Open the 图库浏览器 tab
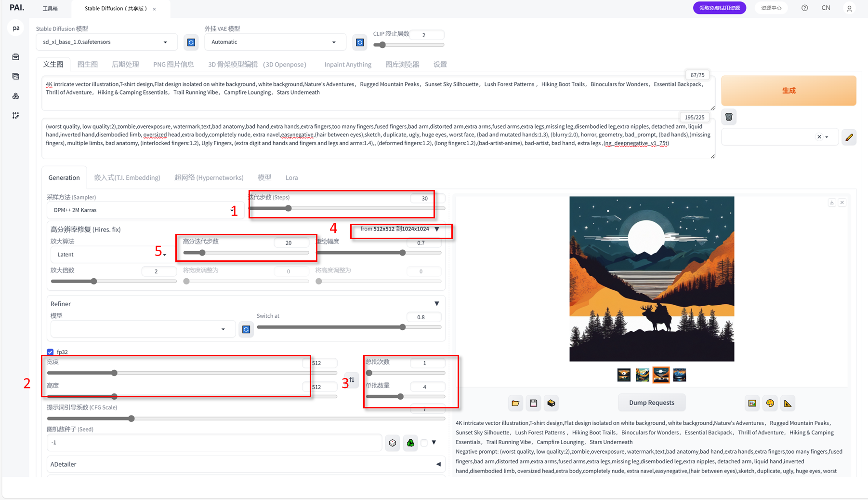 click(x=402, y=65)
